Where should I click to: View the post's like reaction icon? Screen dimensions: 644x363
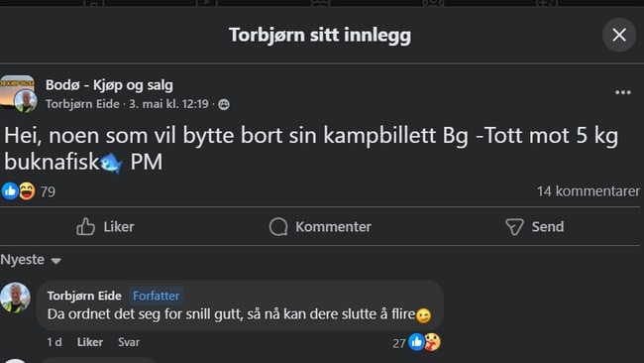pos(10,191)
